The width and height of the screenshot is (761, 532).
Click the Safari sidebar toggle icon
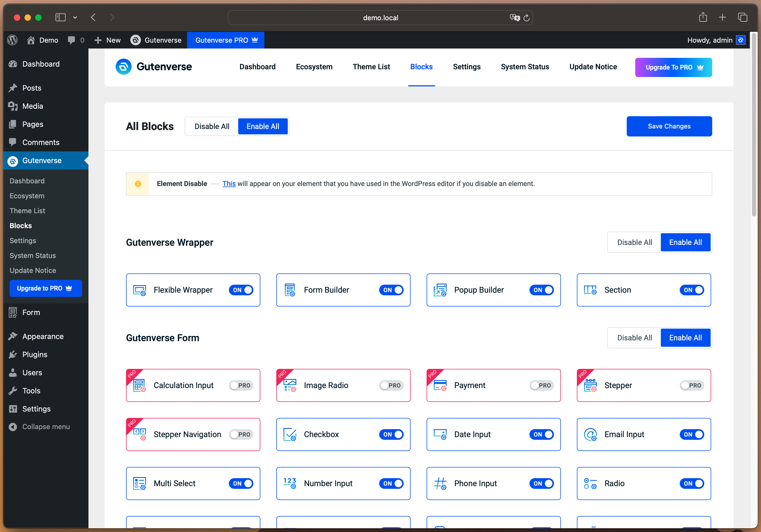[x=60, y=17]
